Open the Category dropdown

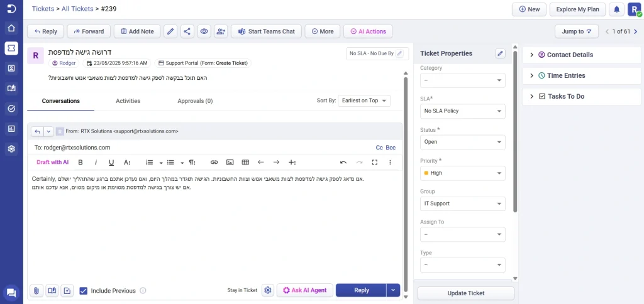click(462, 80)
